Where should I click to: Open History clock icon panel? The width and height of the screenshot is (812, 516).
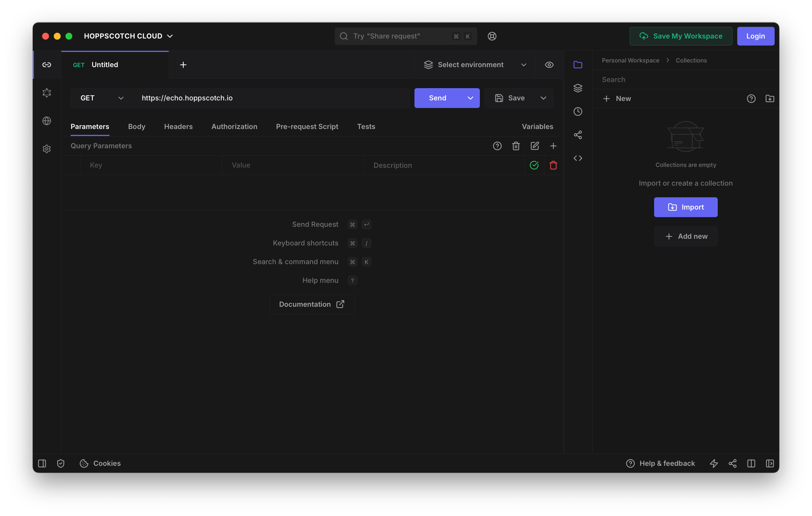[x=578, y=111]
